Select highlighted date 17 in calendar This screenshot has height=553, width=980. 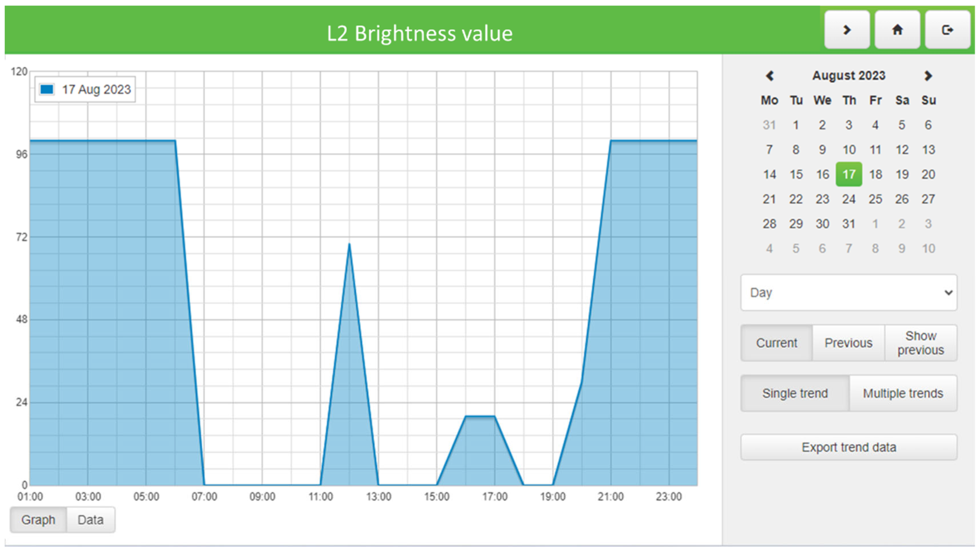[848, 174]
